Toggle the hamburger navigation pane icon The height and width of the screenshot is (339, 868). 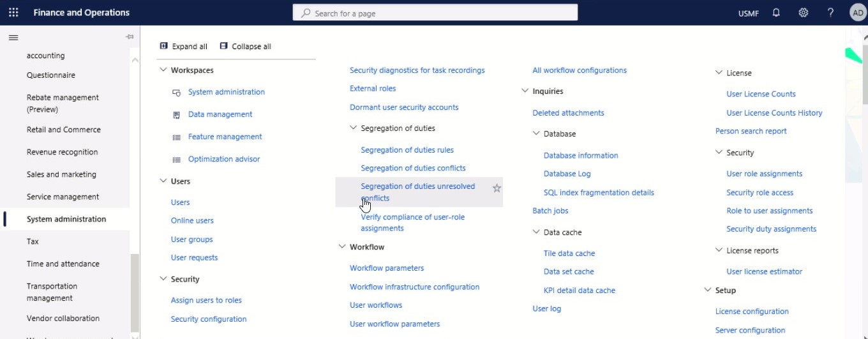click(13, 38)
